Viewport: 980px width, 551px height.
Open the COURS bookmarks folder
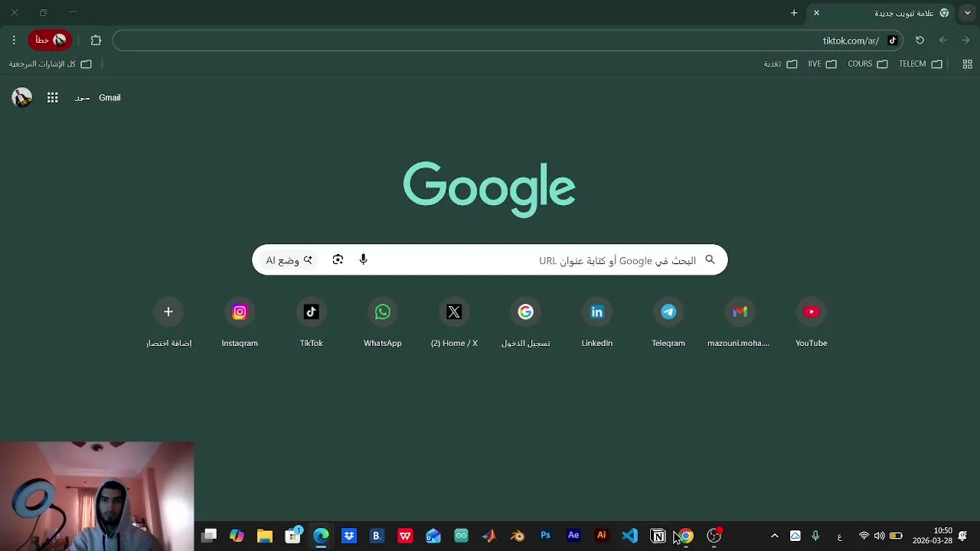coord(867,64)
